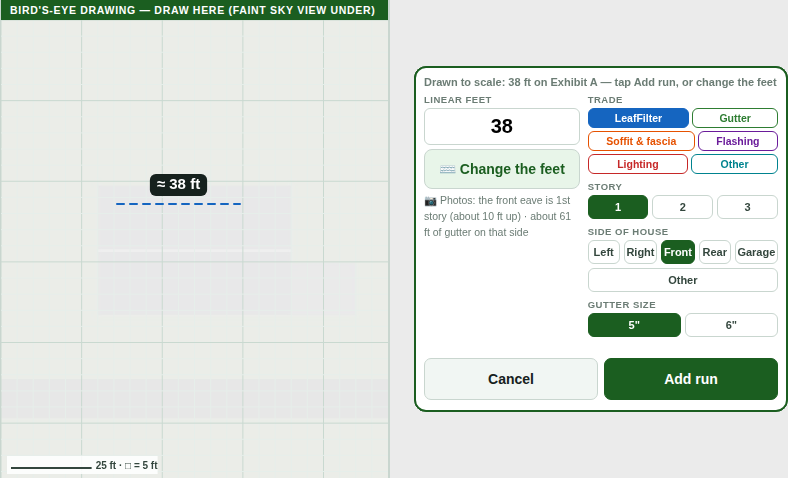Screen dimensions: 788x478
Task: Select Rear side of house
Action: tap(715, 252)
